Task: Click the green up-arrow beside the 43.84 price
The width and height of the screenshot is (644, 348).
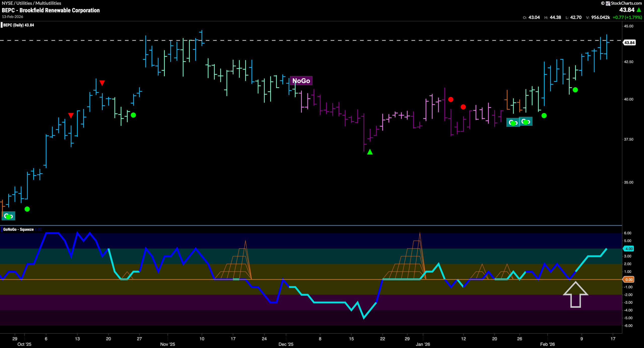Action: [x=639, y=10]
